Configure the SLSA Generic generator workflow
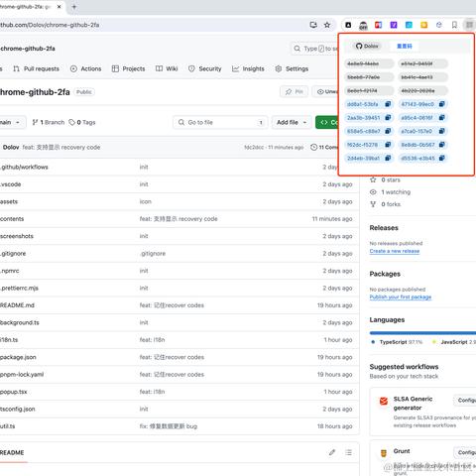 tap(465, 401)
